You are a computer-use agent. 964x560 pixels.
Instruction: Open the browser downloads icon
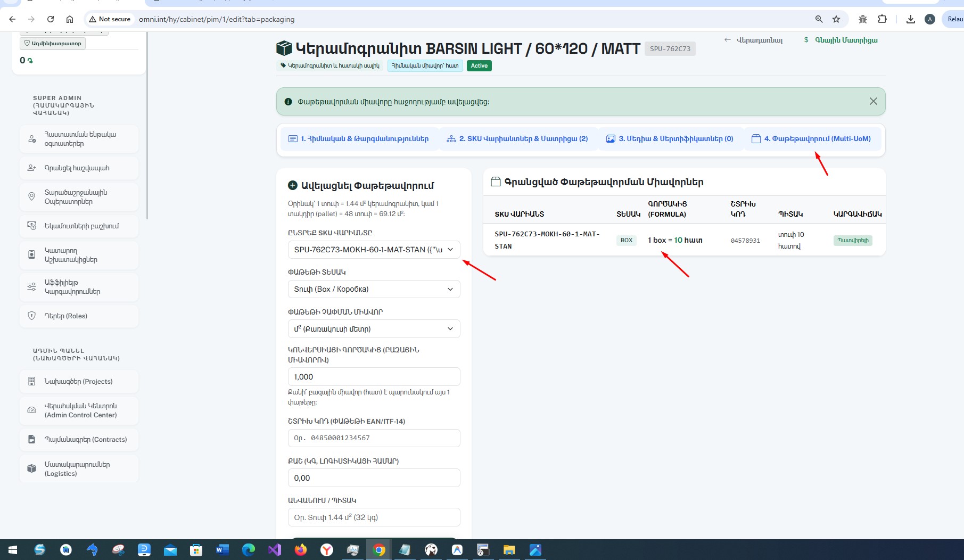click(x=911, y=19)
